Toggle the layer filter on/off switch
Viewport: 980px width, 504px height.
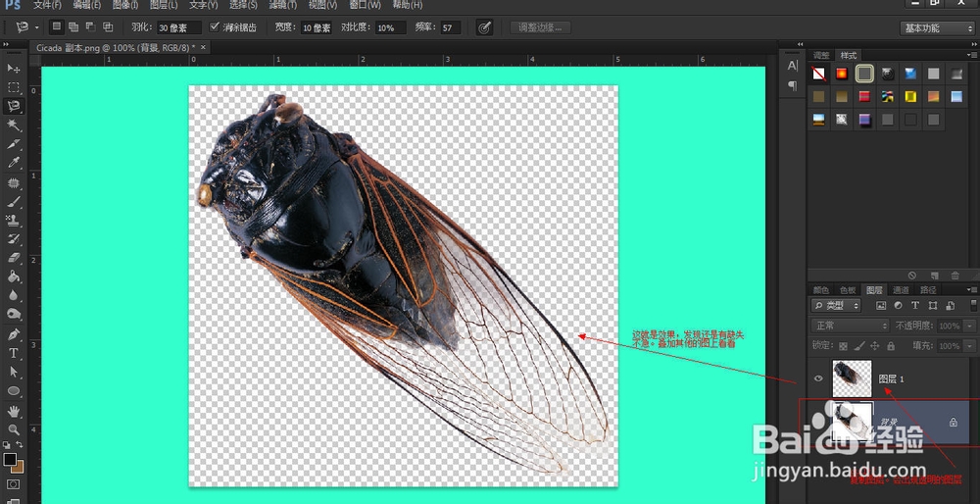click(974, 305)
